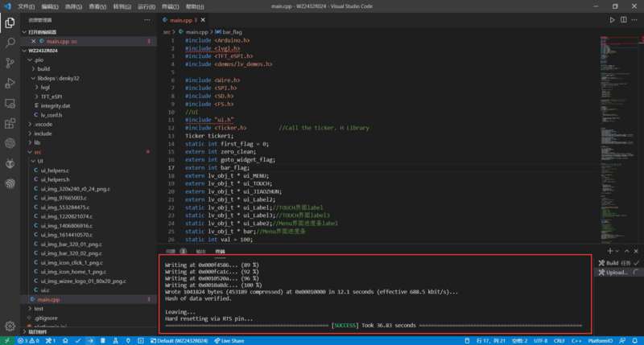Screen dimensions: 644x345
Task: Switch environment Default (WZ2432R024) in status bar
Action: tap(179, 340)
